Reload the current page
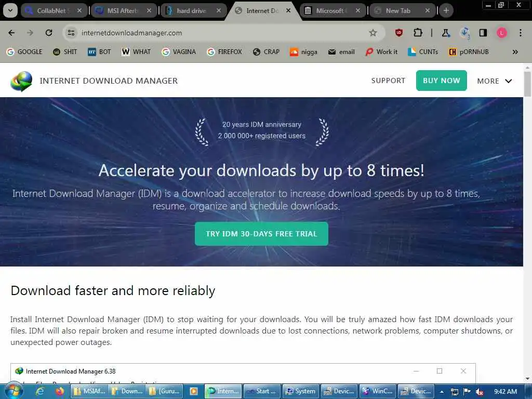The image size is (532, 399). click(49, 33)
